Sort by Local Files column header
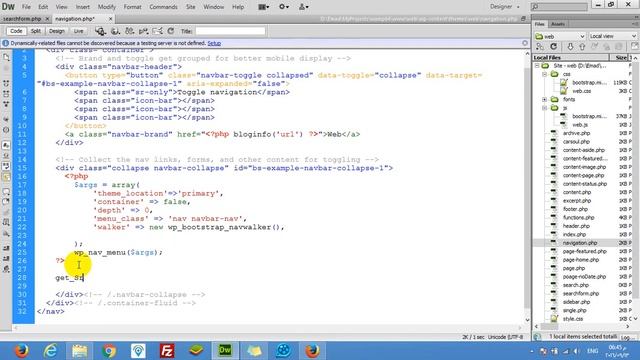The image size is (640, 360). [x=570, y=58]
